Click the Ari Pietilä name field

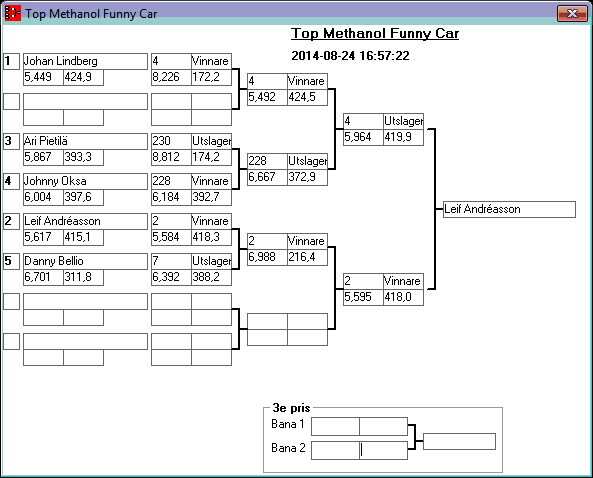85,141
